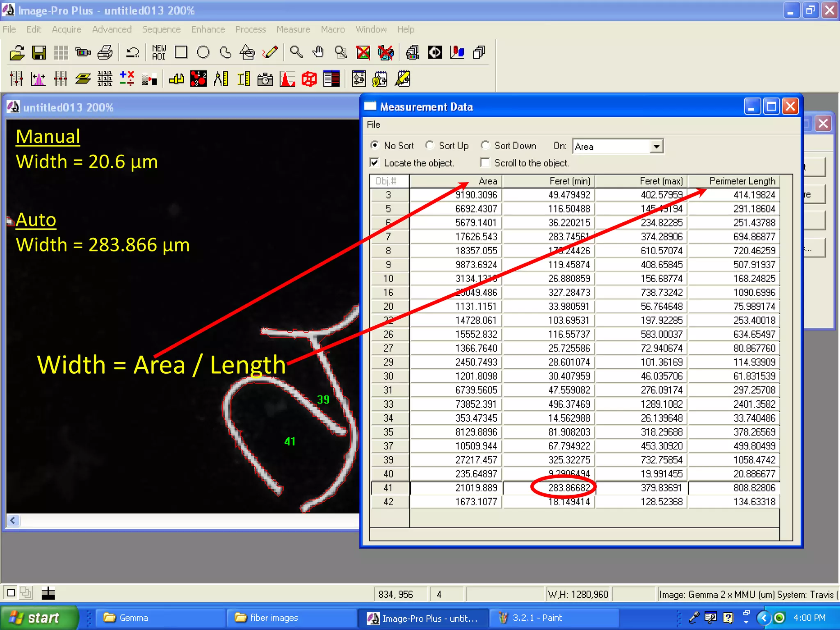The height and width of the screenshot is (630, 840).
Task: Select the rectangular AOI tool
Action: point(181,52)
